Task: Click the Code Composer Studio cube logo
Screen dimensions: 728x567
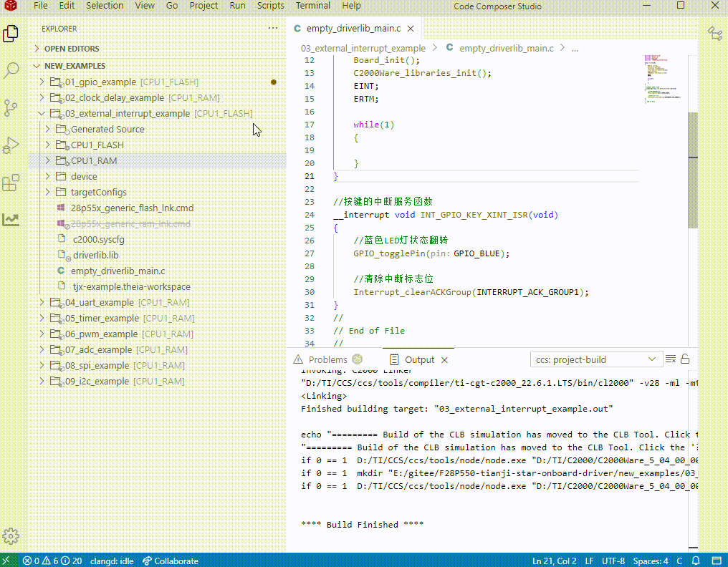Action: coord(10,6)
